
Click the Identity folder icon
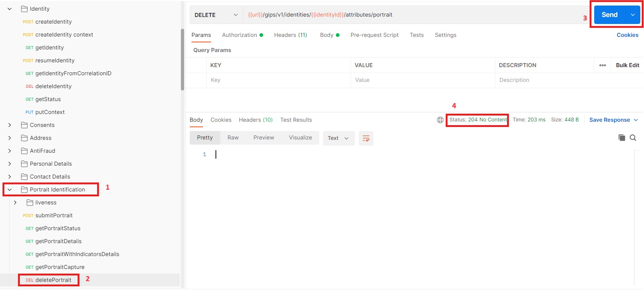coord(24,9)
